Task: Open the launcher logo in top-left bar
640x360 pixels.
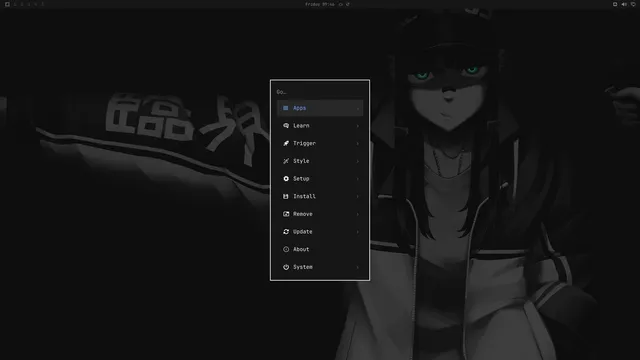Action: 7,4
